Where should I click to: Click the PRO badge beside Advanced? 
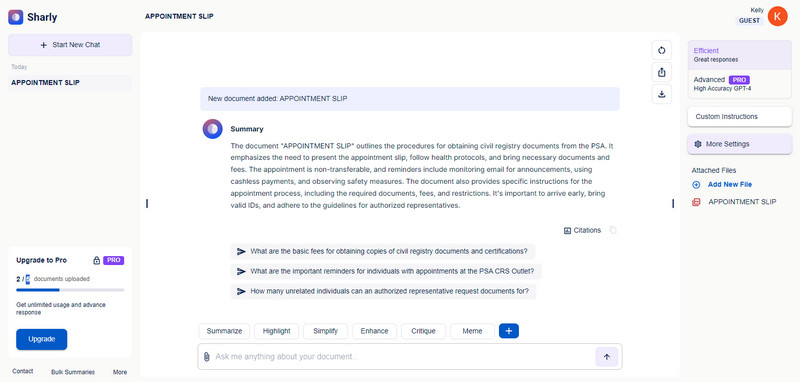click(x=739, y=80)
